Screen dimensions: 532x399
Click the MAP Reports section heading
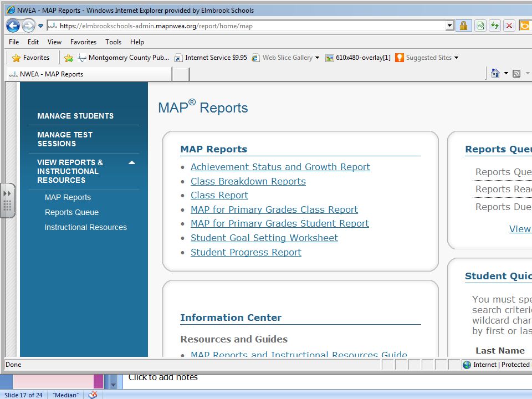214,149
